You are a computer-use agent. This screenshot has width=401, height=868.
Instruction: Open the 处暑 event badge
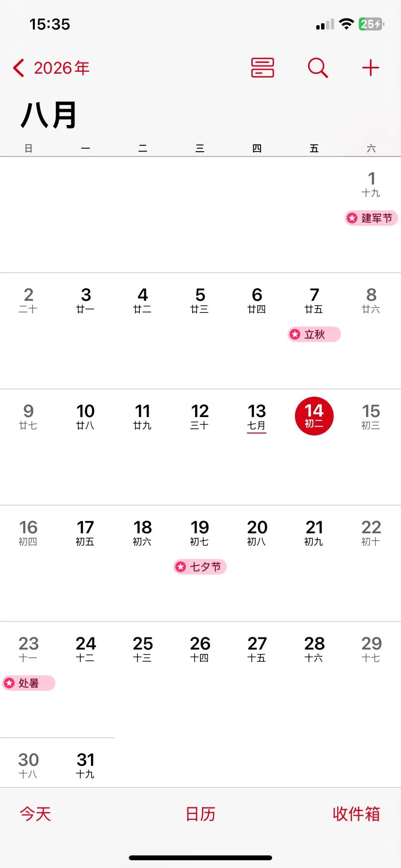pos(29,683)
